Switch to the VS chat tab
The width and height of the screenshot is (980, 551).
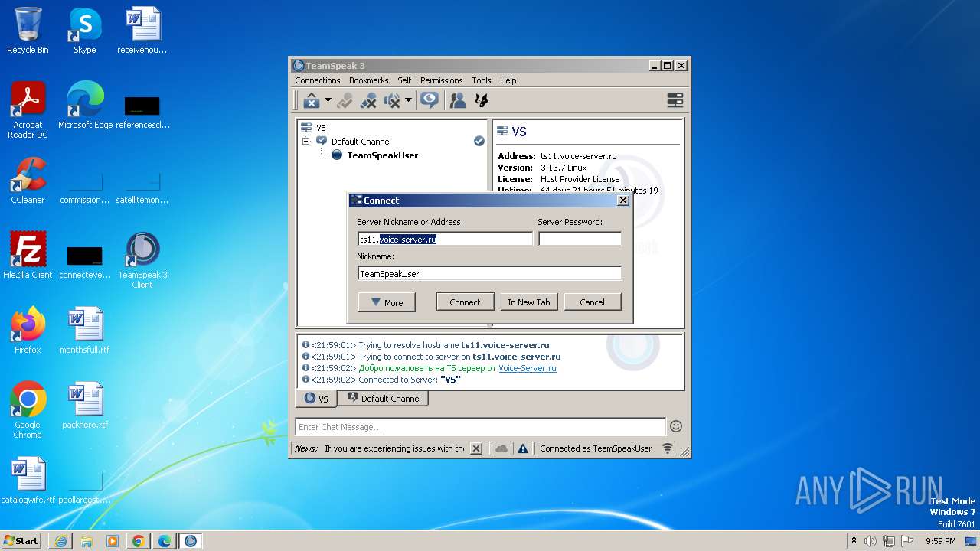tap(316, 399)
